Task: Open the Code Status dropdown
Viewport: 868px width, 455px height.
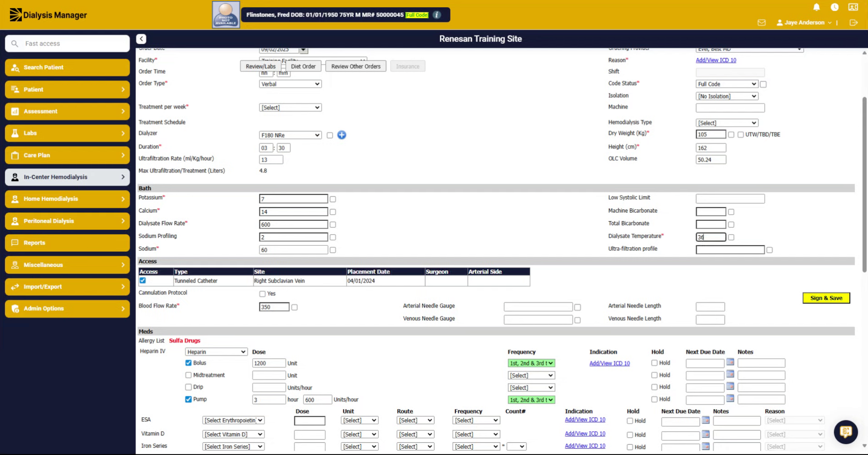Action: point(727,84)
